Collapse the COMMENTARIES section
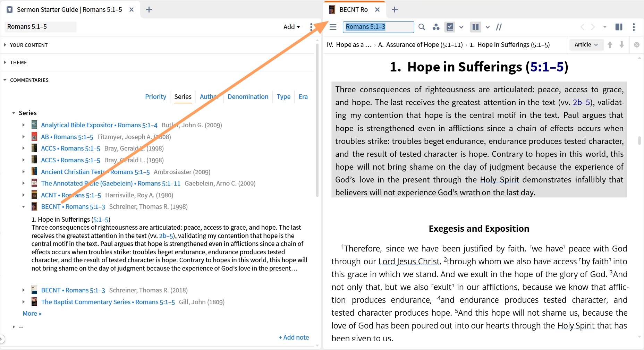Screen dimensions: 644x350 click(29, 80)
